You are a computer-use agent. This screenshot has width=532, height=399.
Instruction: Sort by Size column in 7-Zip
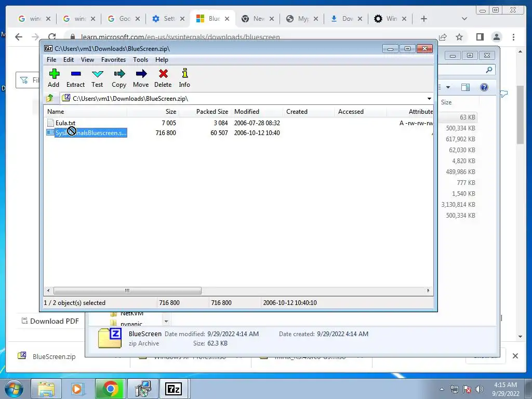(x=153, y=112)
